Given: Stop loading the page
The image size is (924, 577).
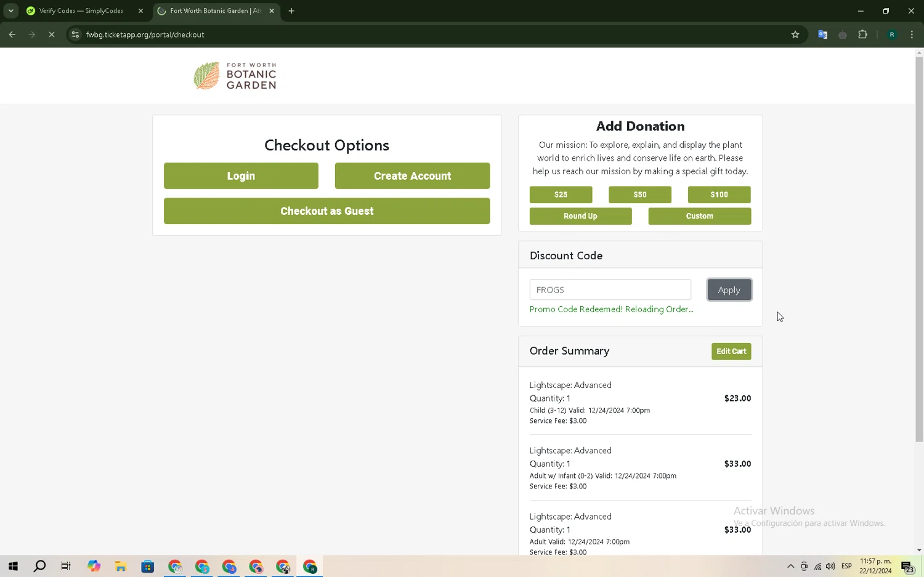Looking at the screenshot, I should 52,34.
